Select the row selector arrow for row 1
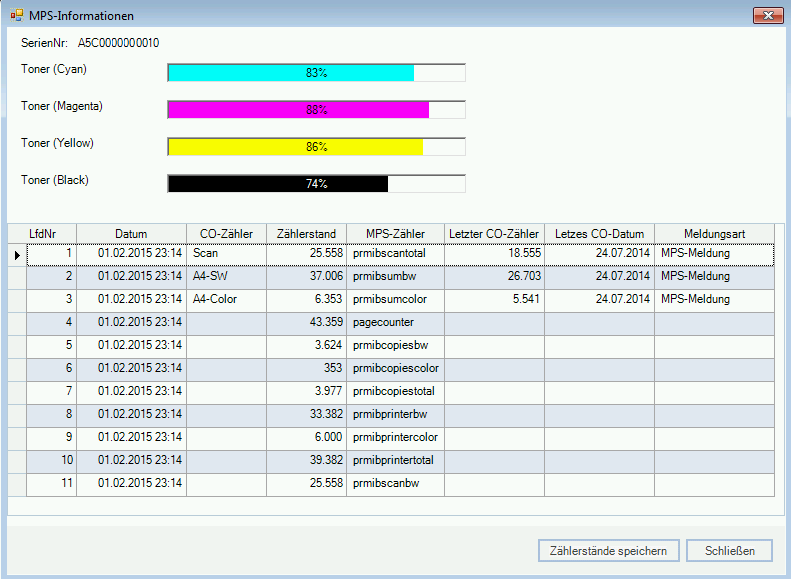 click(17, 254)
